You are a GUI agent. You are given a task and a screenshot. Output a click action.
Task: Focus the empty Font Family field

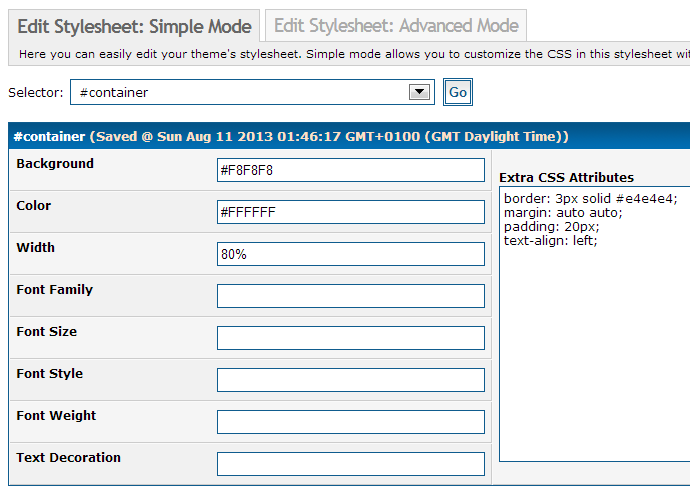pyautogui.click(x=350, y=296)
